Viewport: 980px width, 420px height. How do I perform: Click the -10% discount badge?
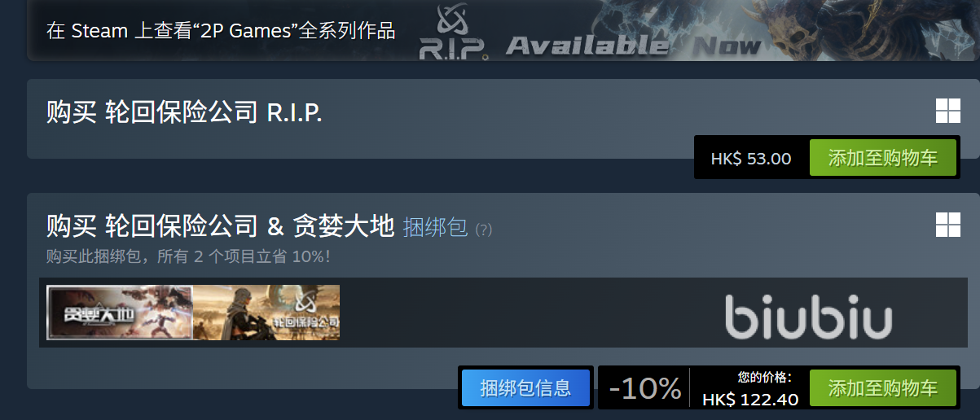point(645,388)
